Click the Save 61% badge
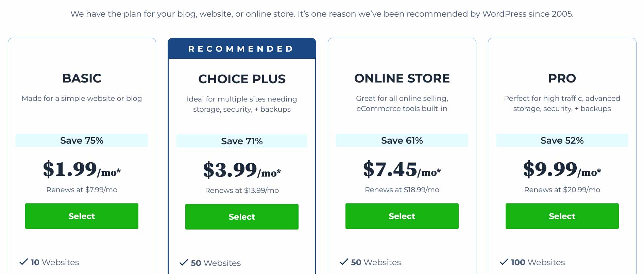Screen dimensions: 644x274 click(x=402, y=141)
